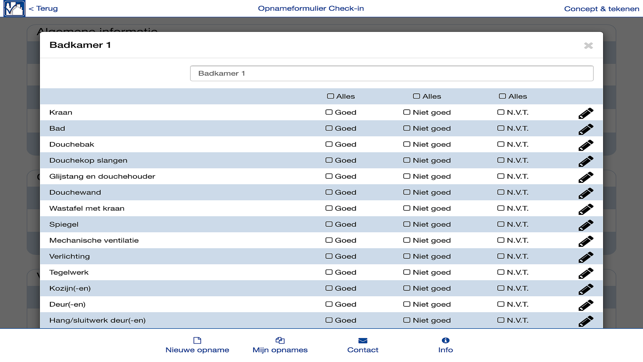Open pencil editor for Spiegel row
This screenshot has height=362, width=643.
point(586,225)
